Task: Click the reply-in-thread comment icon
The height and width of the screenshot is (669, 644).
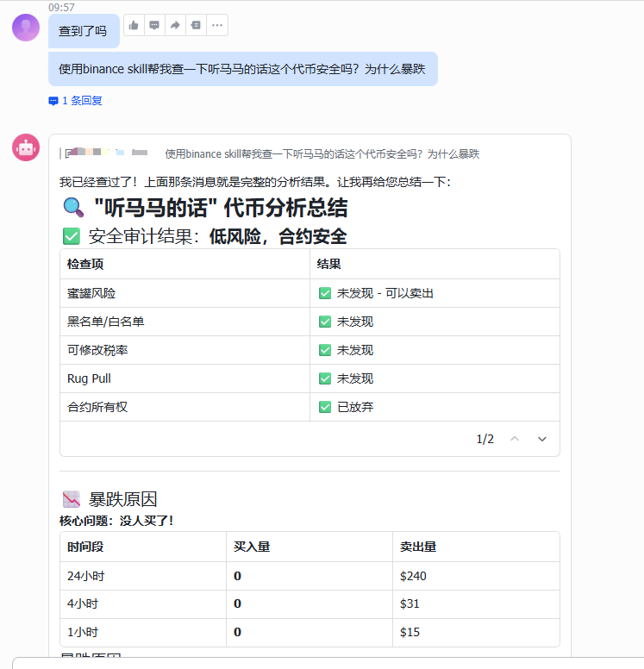Action: point(154,26)
